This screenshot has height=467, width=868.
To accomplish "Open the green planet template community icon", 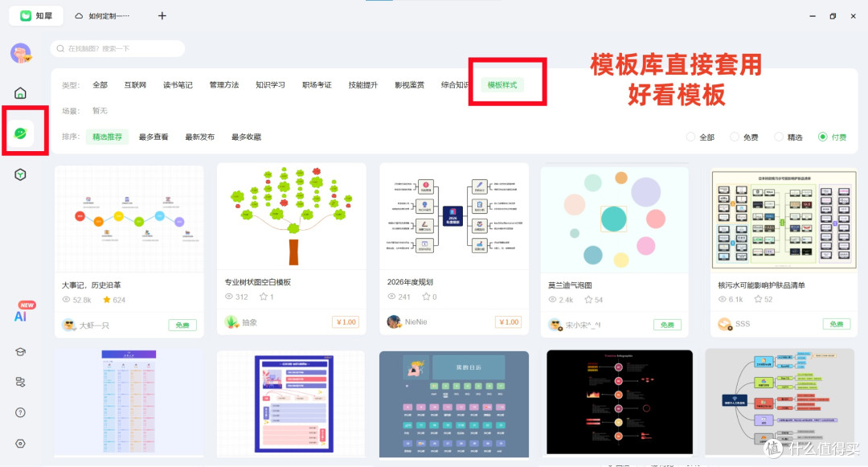I will (x=20, y=133).
